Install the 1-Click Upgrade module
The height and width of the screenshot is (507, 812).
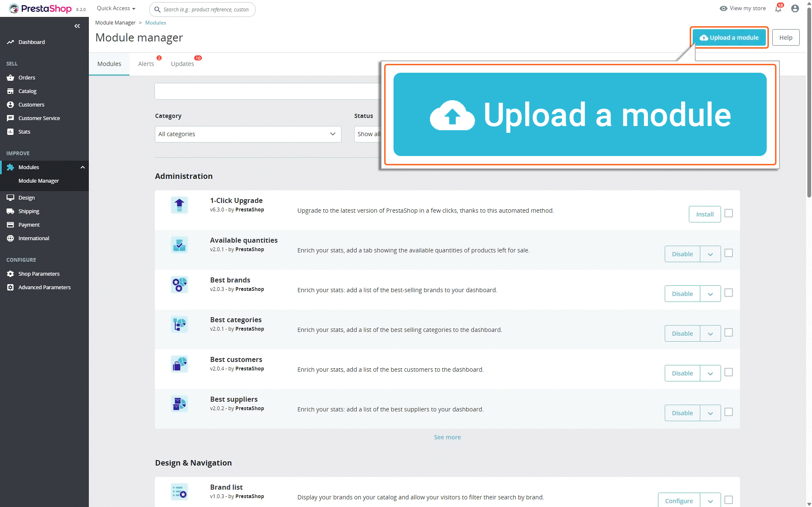pyautogui.click(x=705, y=214)
